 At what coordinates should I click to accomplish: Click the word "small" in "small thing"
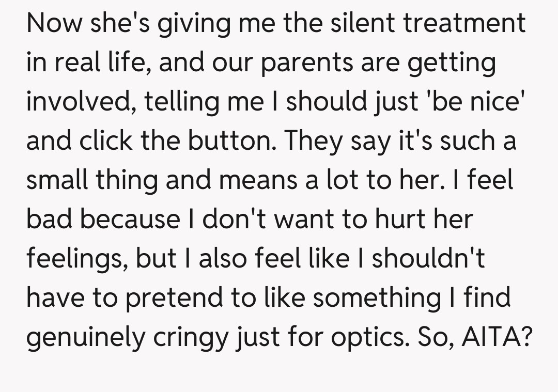[x=59, y=181]
